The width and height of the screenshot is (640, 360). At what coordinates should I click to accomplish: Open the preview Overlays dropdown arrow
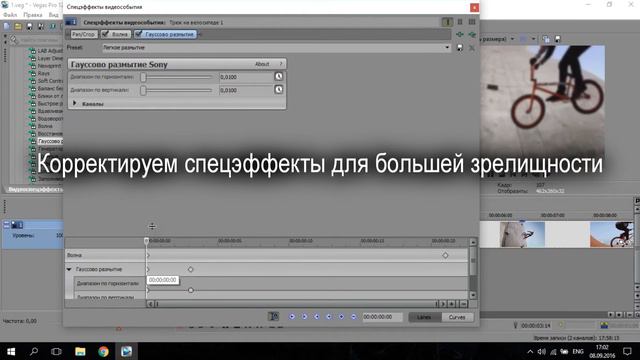(x=534, y=39)
